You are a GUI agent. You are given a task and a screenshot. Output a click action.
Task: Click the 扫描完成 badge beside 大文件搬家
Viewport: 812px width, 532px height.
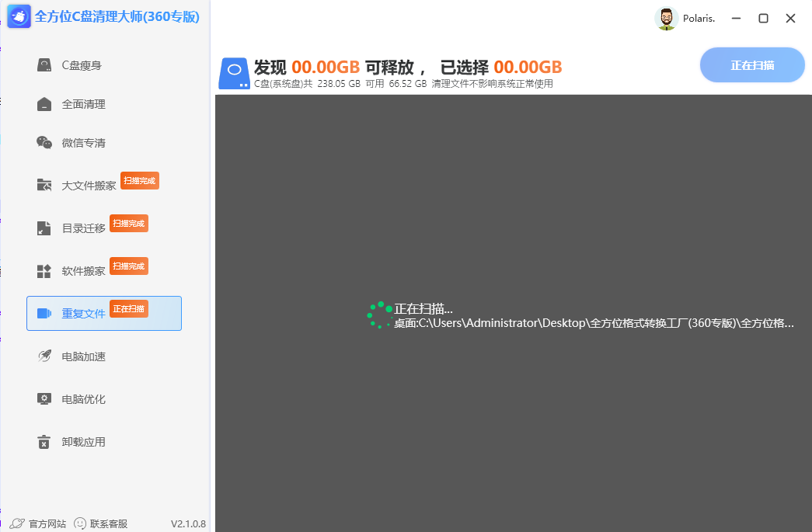[140, 180]
